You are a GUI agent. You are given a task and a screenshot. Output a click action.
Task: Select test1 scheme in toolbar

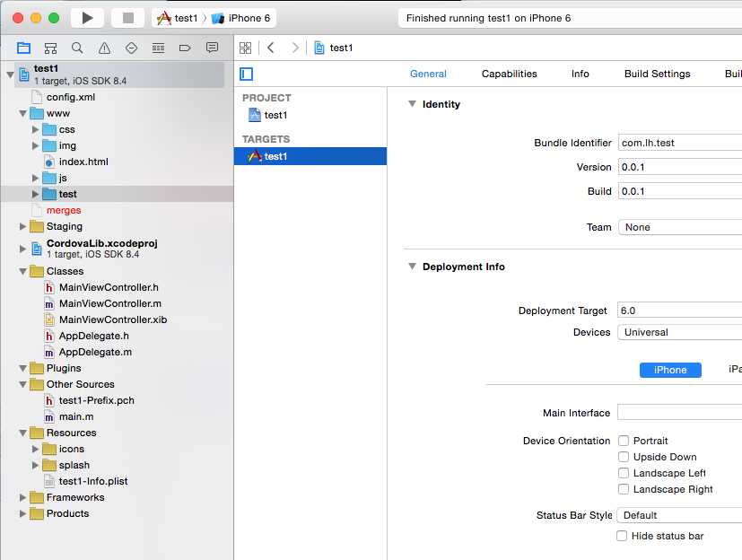[177, 18]
